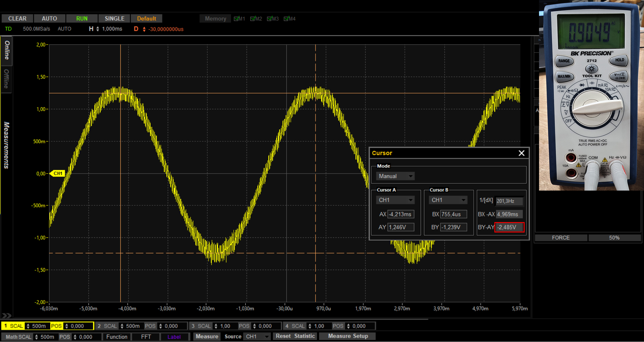Toggle the Math SCAL button
The height and width of the screenshot is (342, 644).
click(18, 337)
